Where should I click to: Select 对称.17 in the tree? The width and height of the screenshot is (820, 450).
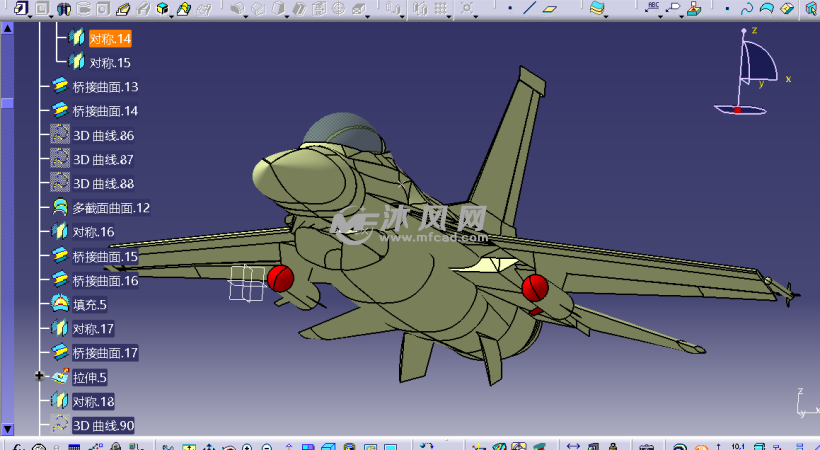click(x=93, y=329)
